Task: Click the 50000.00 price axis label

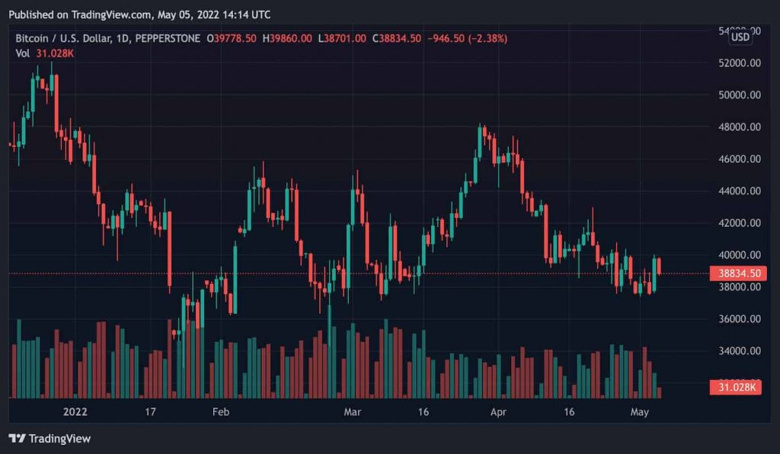Action: [739, 95]
